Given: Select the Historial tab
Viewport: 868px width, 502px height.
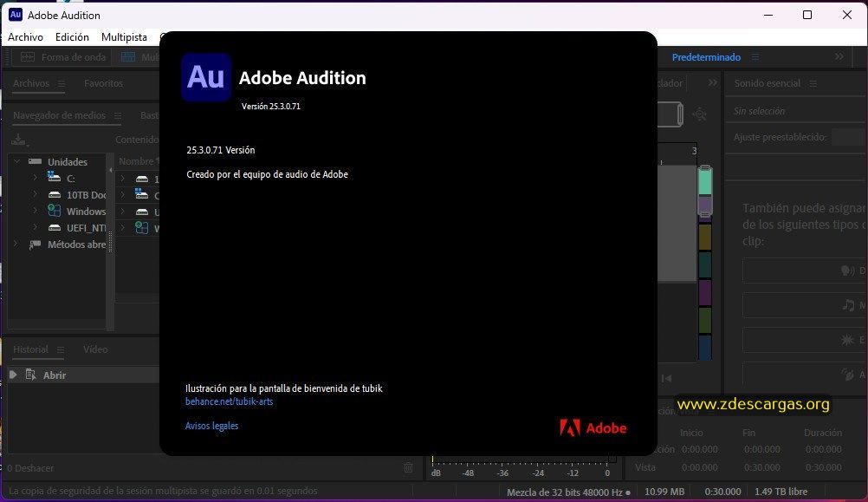Looking at the screenshot, I should 30,349.
